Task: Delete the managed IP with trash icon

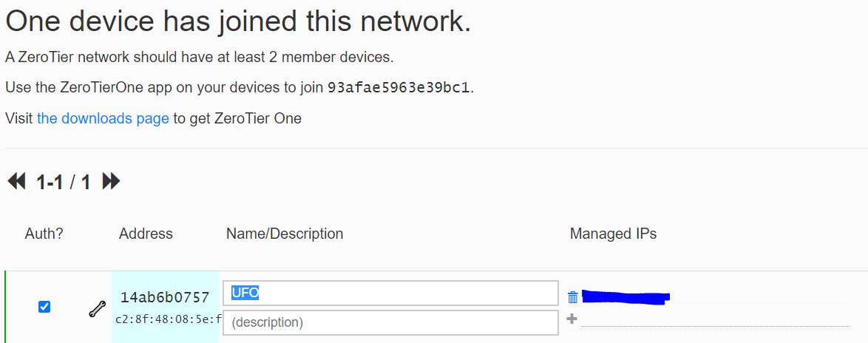Action: (573, 298)
